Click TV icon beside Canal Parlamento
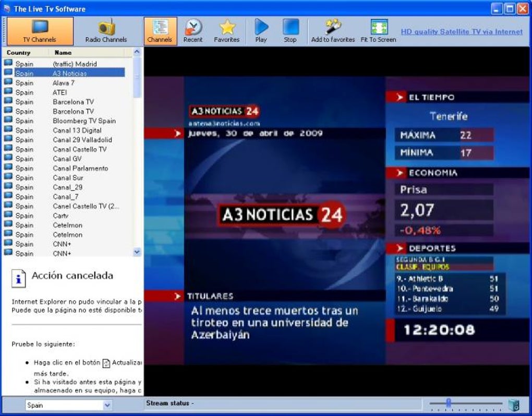Image resolution: width=532 pixels, height=416 pixels. (x=8, y=168)
